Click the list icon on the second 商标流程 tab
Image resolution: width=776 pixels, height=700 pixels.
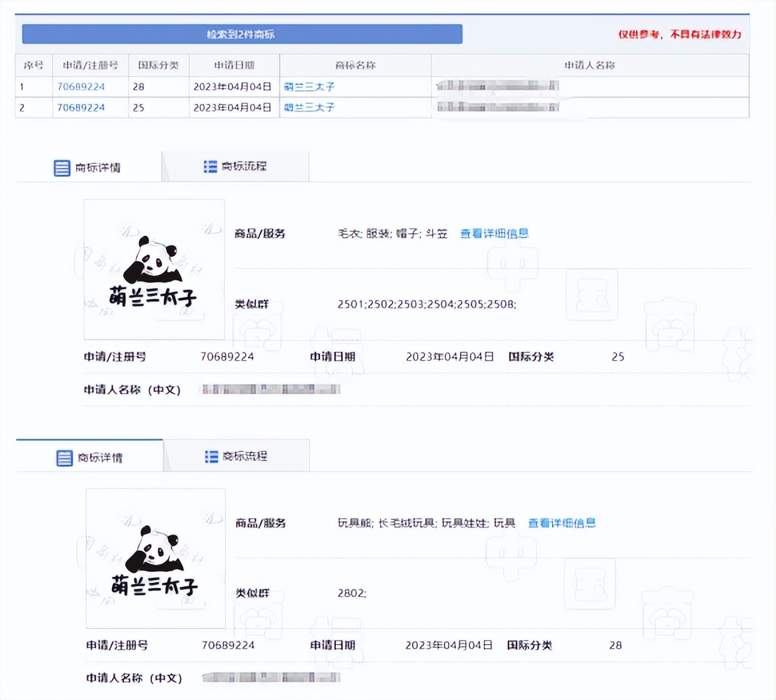pyautogui.click(x=211, y=456)
